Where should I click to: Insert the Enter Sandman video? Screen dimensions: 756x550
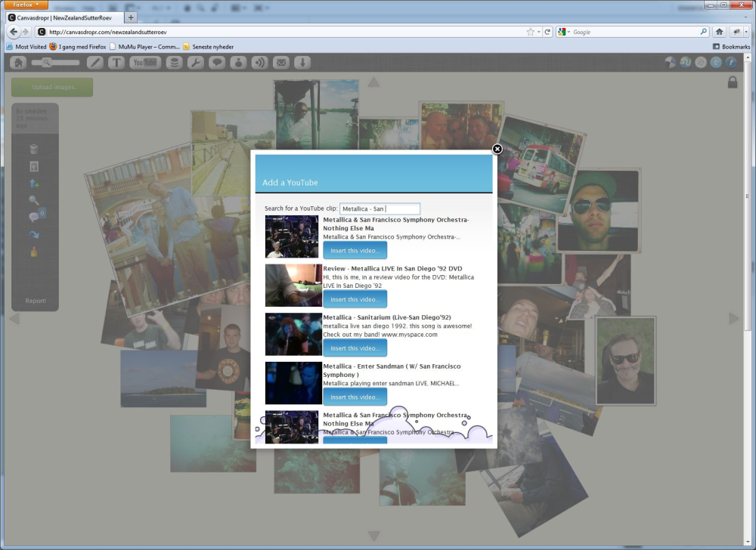click(x=355, y=397)
